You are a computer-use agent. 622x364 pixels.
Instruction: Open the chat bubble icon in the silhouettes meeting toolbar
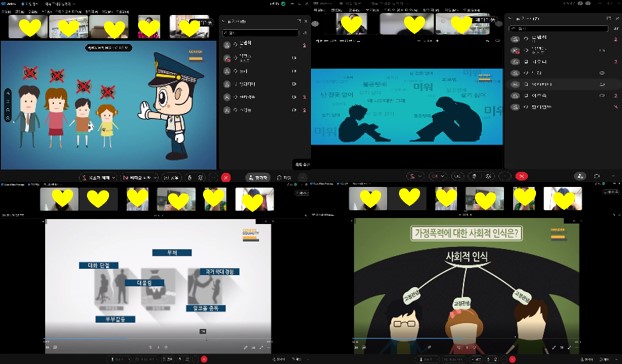(597, 176)
